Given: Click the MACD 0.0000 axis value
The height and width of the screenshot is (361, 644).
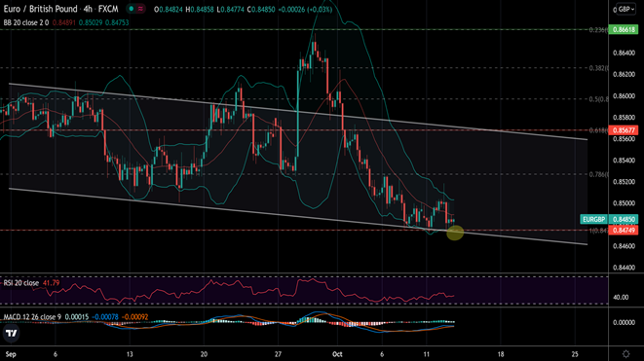Looking at the screenshot, I should [624, 322].
